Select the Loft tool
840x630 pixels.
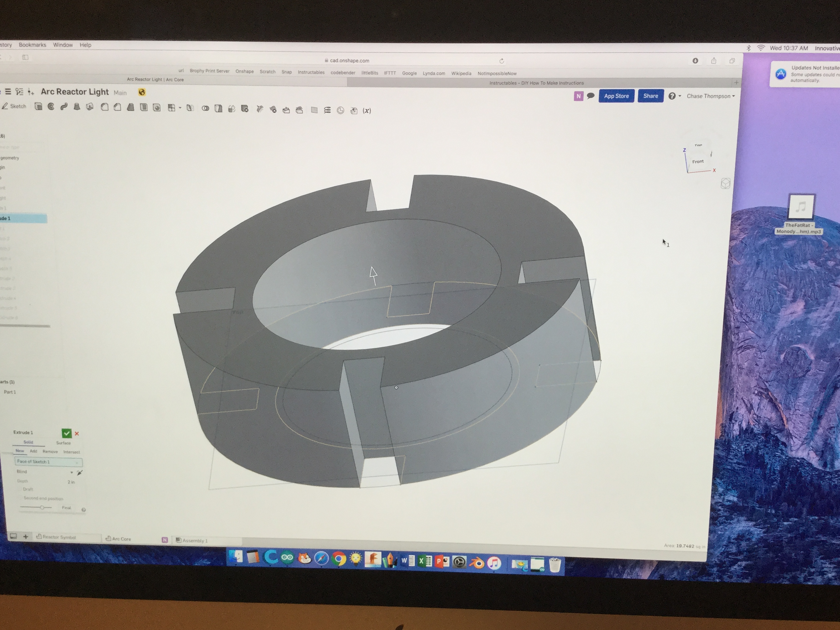(x=77, y=107)
